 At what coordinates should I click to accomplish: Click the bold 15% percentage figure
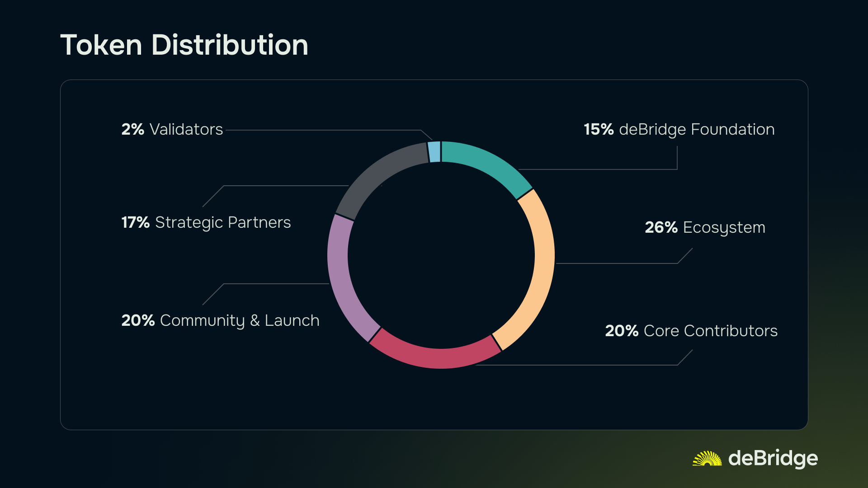[599, 130]
